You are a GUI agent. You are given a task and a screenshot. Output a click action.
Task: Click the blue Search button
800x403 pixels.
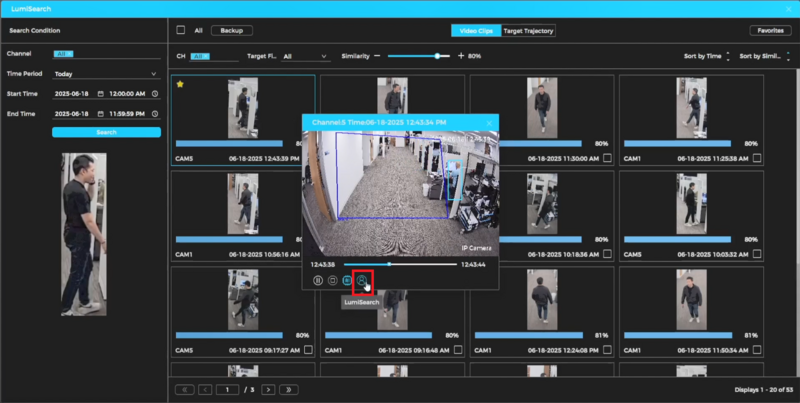tap(106, 132)
